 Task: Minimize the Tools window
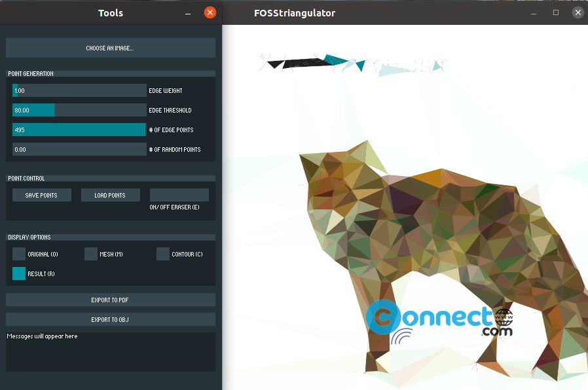(188, 14)
